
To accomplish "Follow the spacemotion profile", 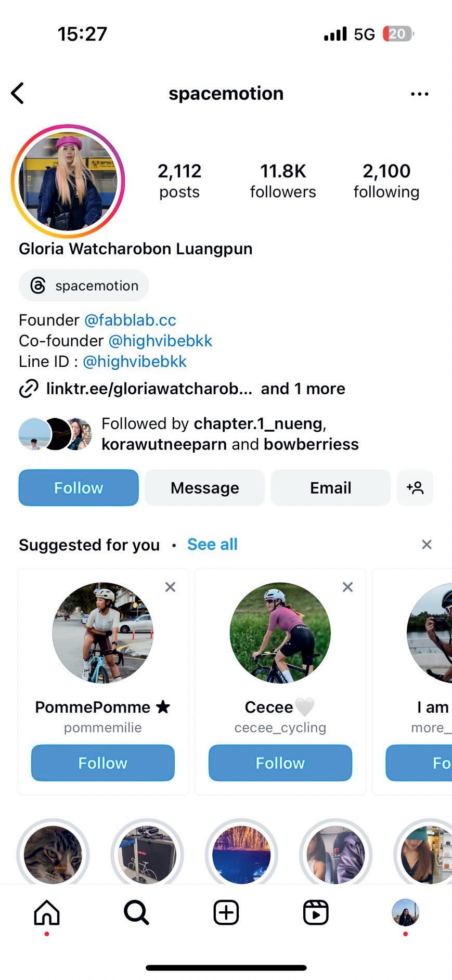I will [79, 488].
